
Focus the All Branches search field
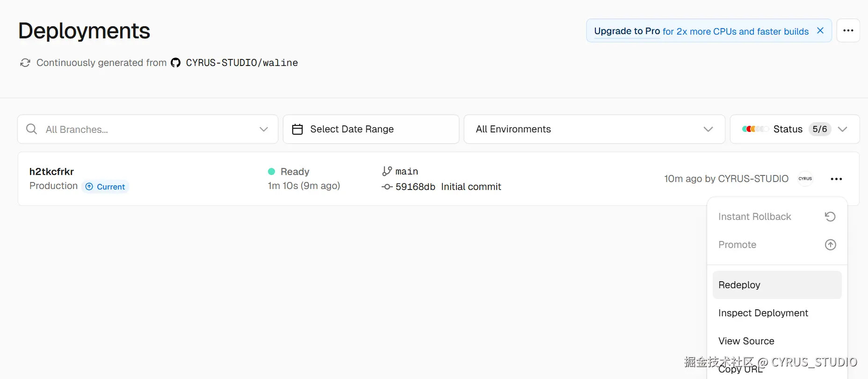point(148,129)
